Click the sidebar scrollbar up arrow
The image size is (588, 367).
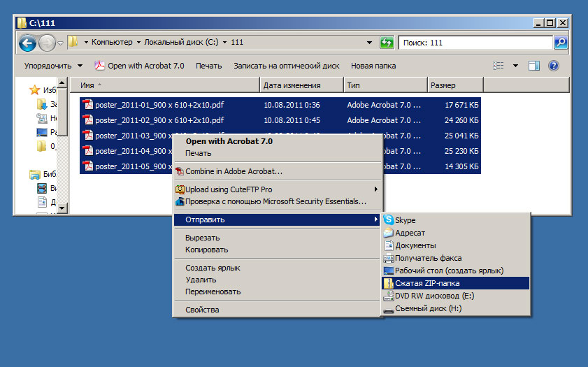tap(62, 82)
